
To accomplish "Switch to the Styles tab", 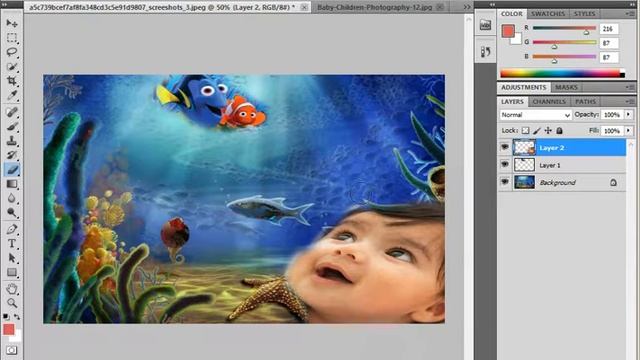I will (584, 14).
